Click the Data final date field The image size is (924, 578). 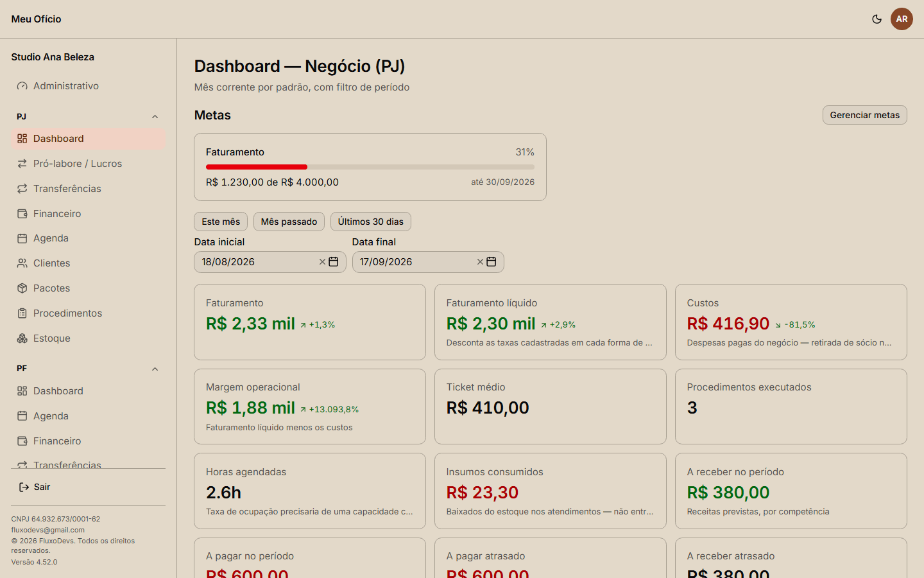click(428, 262)
